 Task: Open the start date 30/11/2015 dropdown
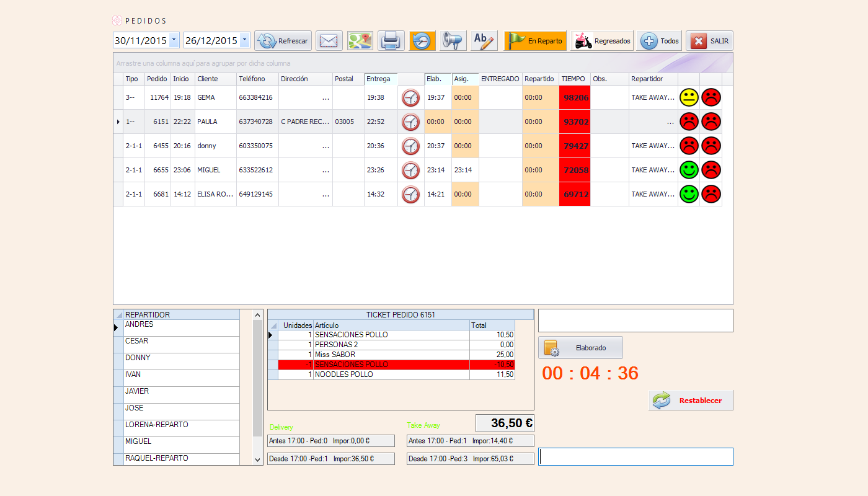[174, 40]
